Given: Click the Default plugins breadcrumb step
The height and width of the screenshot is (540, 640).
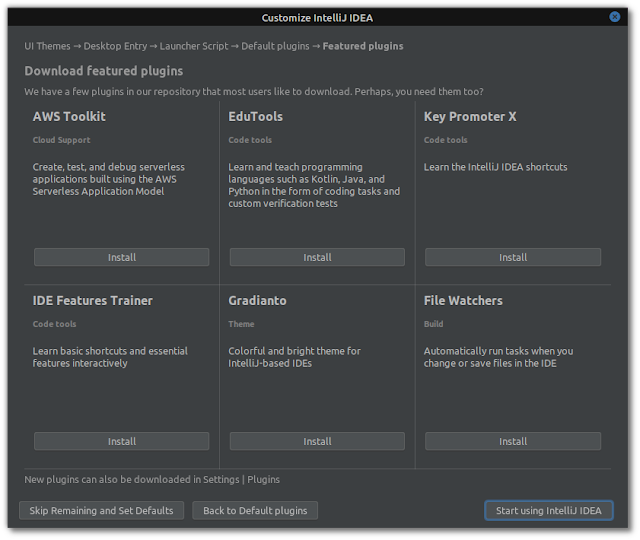Looking at the screenshot, I should (x=275, y=46).
